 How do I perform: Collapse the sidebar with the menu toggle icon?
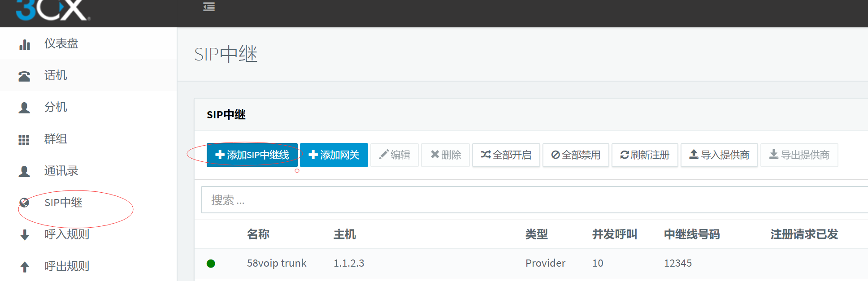(209, 7)
